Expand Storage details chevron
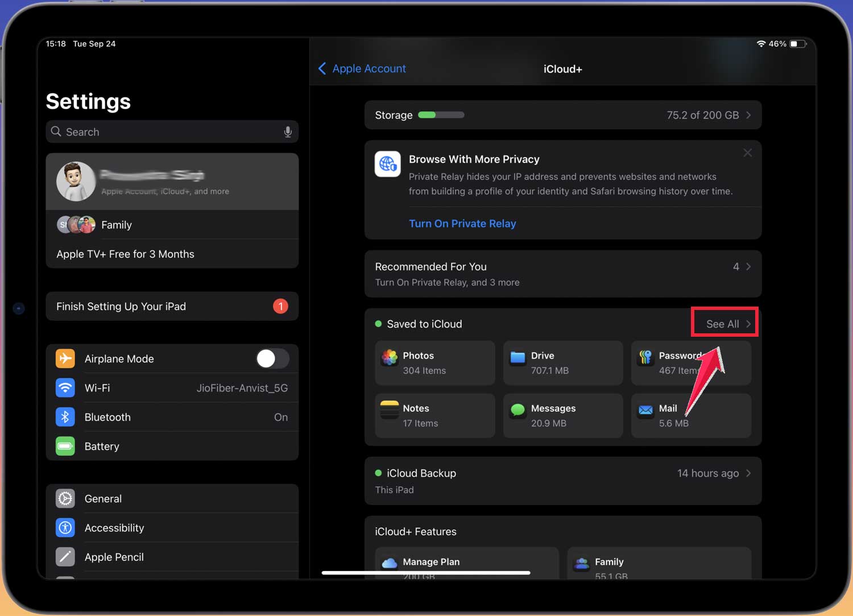 [748, 115]
